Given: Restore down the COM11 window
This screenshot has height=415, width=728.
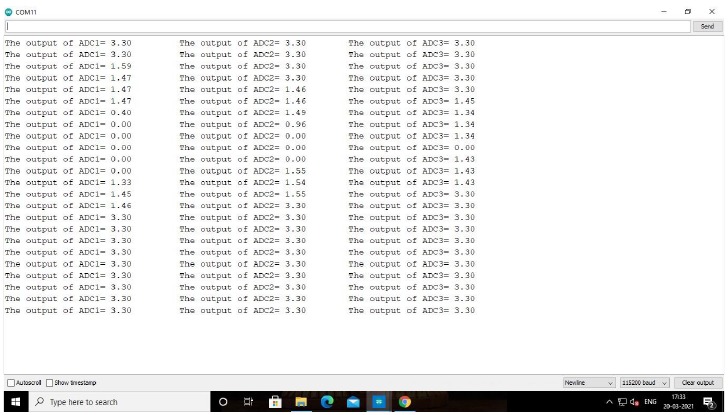Looking at the screenshot, I should 688,12.
